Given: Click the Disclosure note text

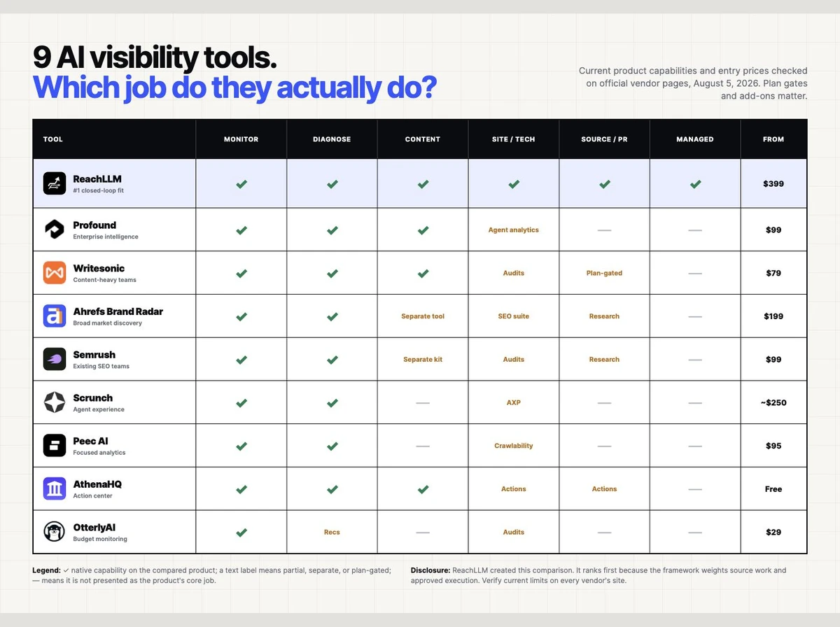Looking at the screenshot, I should [x=599, y=575].
